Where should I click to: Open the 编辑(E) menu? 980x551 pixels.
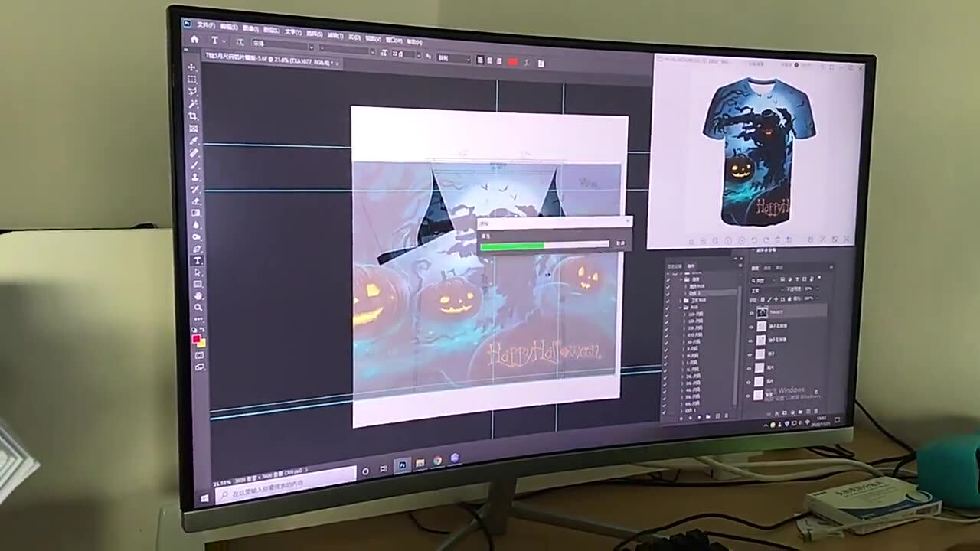pos(229,27)
